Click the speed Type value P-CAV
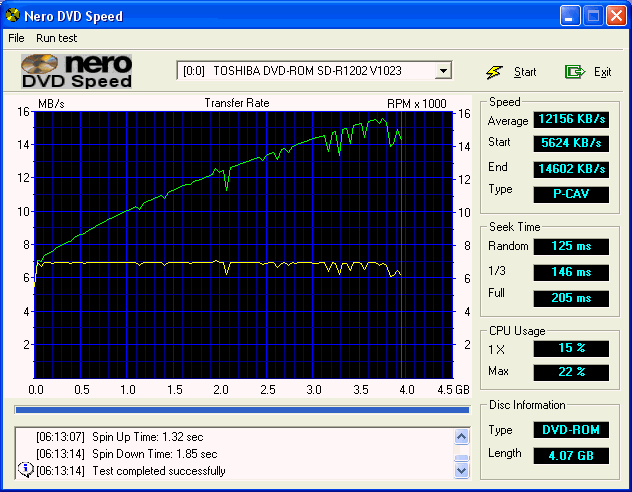The image size is (632, 492). 571,194
